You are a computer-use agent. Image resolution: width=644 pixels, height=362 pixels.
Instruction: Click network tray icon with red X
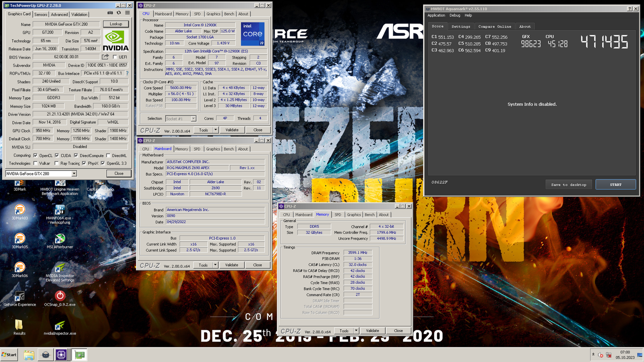pos(608,355)
